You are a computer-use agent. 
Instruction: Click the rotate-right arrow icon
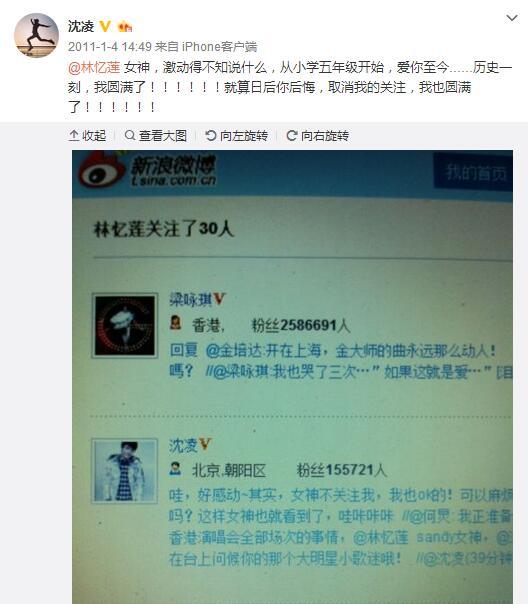click(292, 135)
